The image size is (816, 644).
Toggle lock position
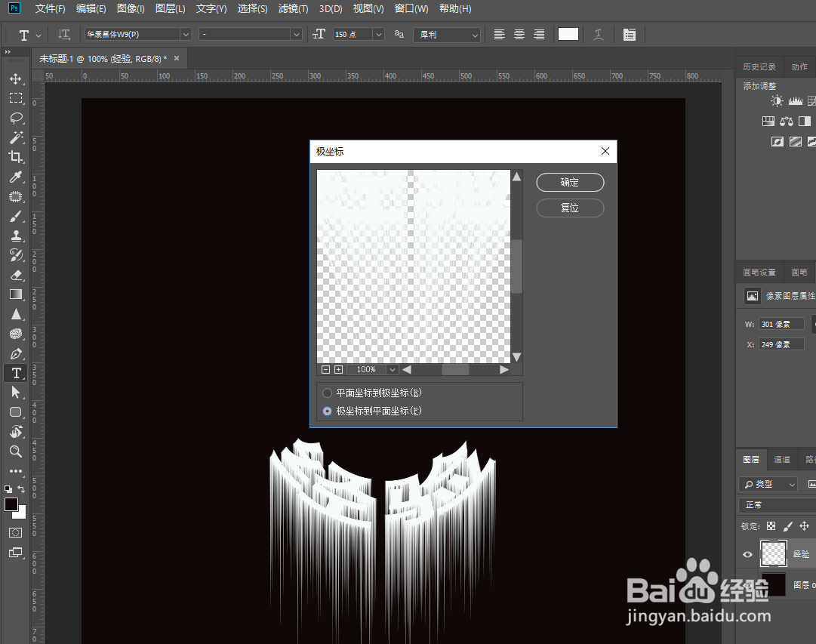pos(804,525)
